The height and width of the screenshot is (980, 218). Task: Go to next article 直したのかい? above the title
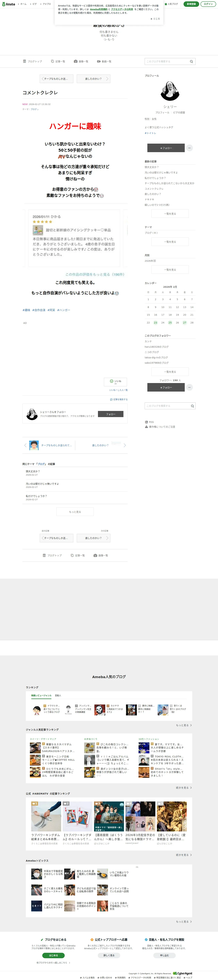point(93,79)
